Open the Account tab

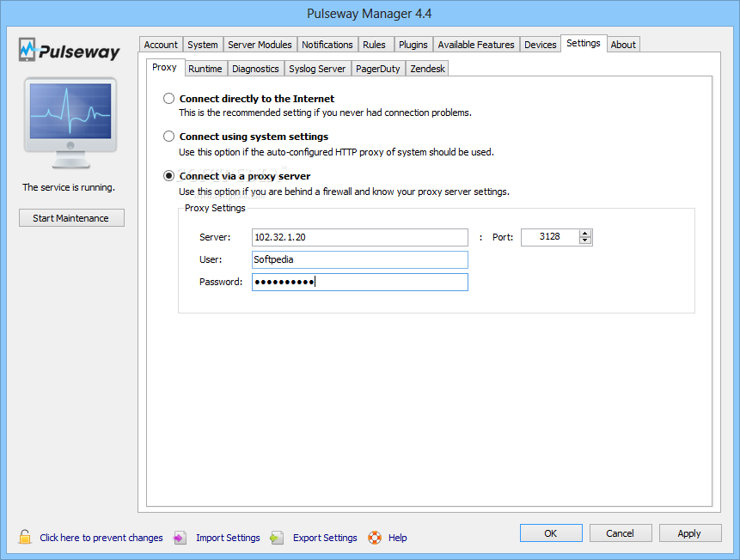coord(161,45)
